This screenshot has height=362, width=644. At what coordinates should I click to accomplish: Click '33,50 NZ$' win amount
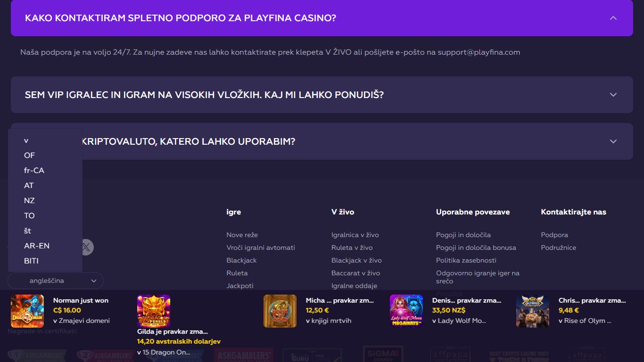coord(449,310)
